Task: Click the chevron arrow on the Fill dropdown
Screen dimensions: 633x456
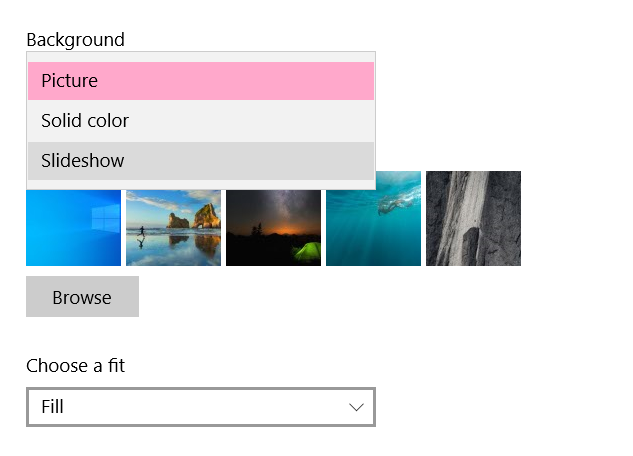Action: click(x=356, y=407)
